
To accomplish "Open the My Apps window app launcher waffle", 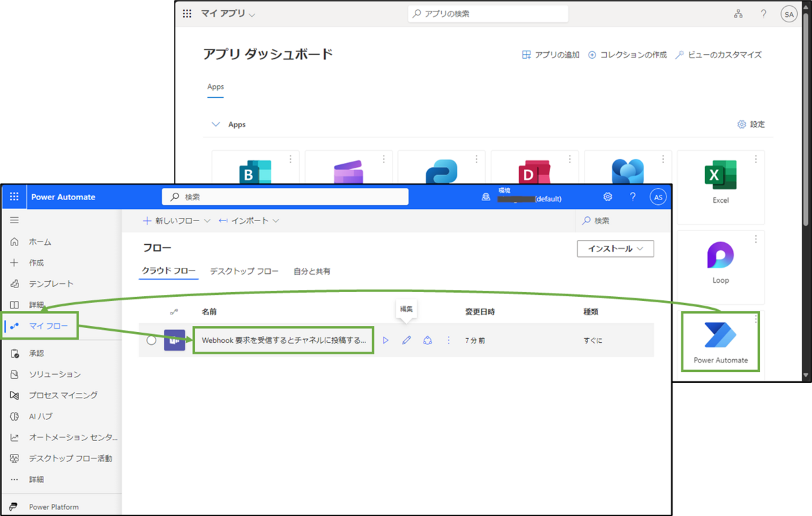I will (187, 14).
